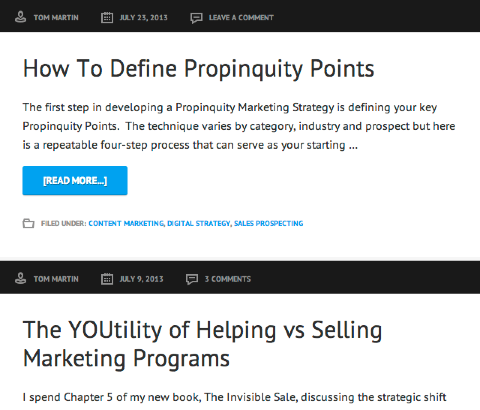This screenshot has height=410, width=480.
Task: Click the July 23, 2013 date text
Action: pos(143,18)
